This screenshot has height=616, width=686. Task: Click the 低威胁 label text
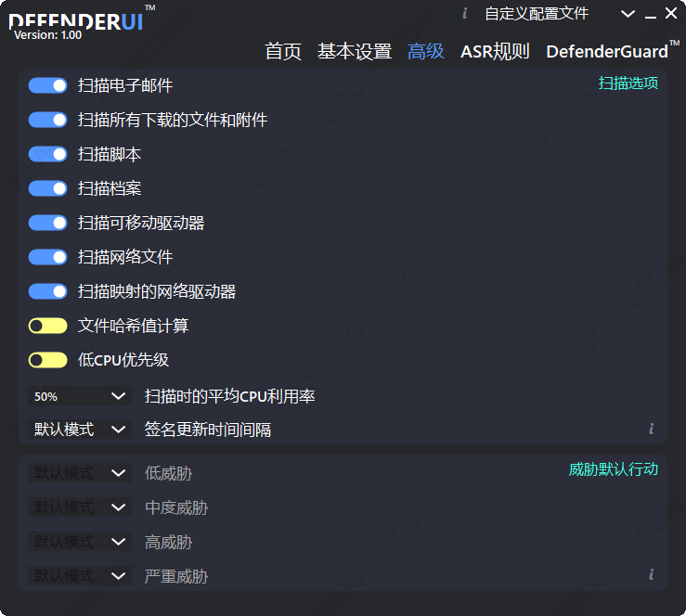tap(168, 473)
